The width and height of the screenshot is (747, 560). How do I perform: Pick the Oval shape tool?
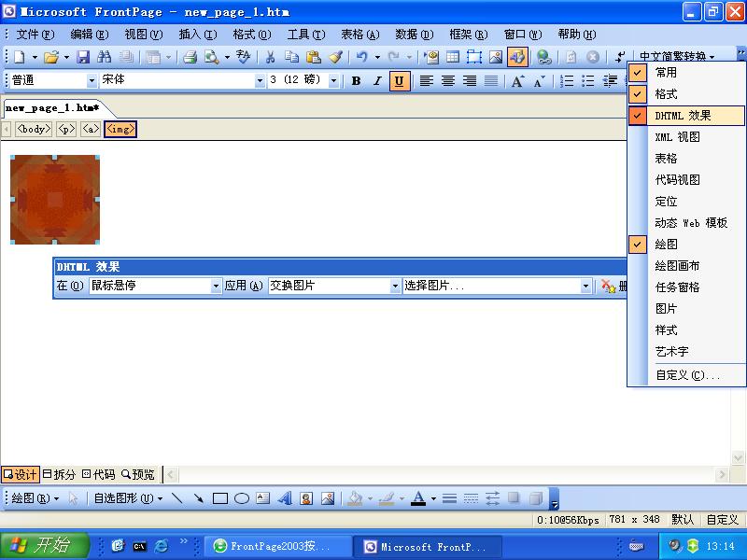[239, 497]
